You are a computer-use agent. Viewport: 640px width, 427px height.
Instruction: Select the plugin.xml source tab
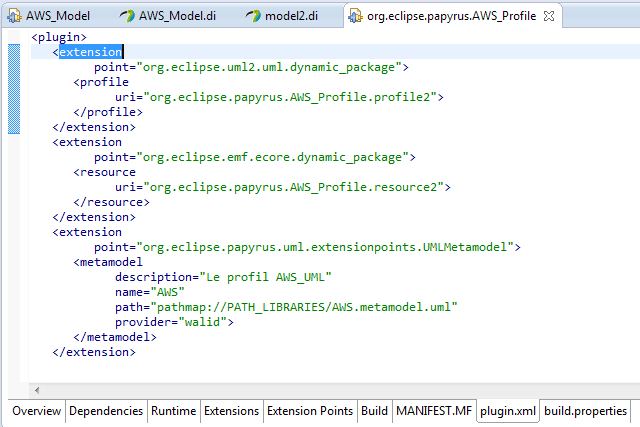coord(508,411)
